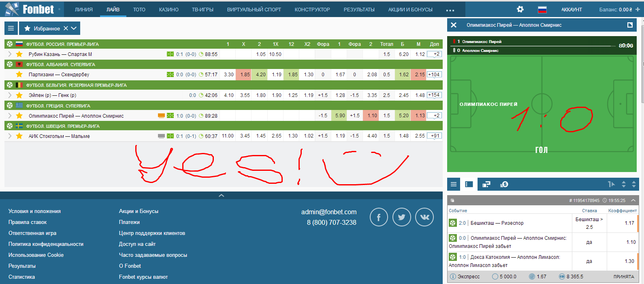
Task: Expand the АИК Стокгольм — Мальме row chevron
Action: (x=10, y=136)
